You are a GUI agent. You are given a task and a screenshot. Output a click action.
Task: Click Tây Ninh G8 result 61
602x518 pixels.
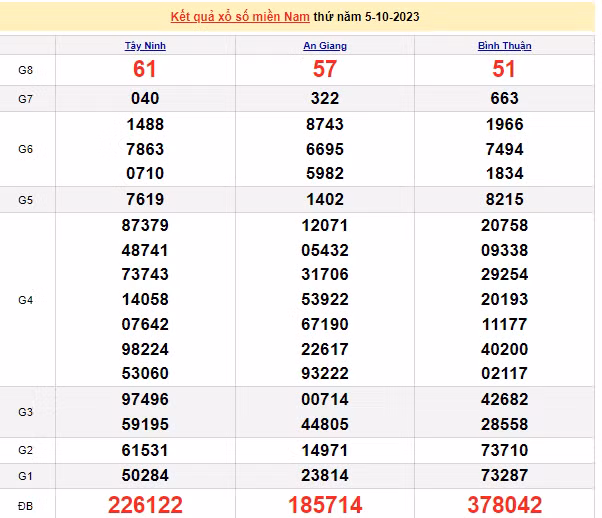[x=146, y=69]
